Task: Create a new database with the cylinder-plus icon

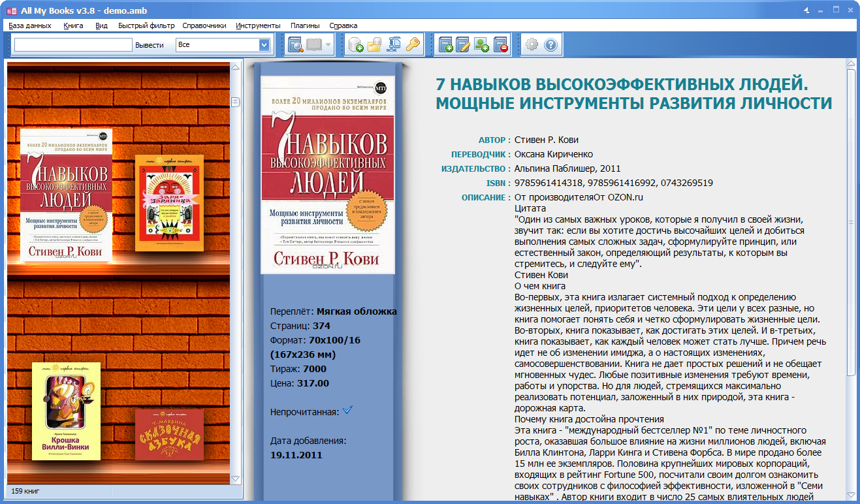Action: coord(356,45)
